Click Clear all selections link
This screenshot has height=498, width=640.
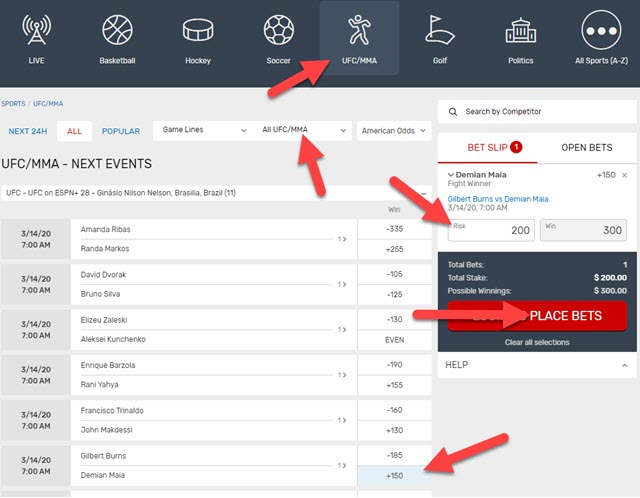pyautogui.click(x=537, y=342)
